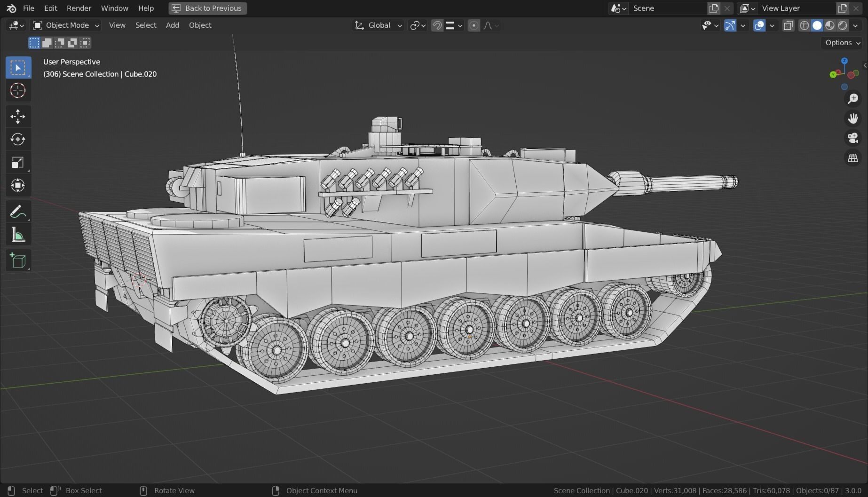Open the viewport View menu
Screen dimensions: 868x497
(x=117, y=25)
